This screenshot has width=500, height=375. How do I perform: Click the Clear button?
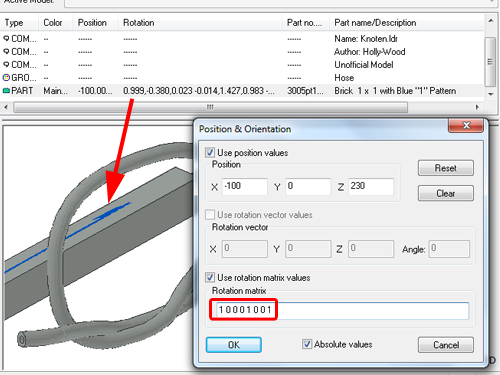pos(446,193)
